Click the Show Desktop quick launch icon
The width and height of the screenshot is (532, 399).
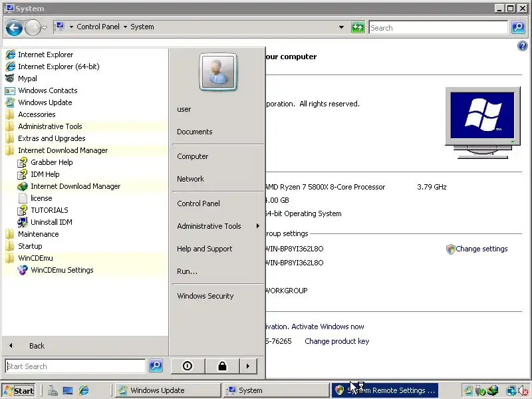68,390
